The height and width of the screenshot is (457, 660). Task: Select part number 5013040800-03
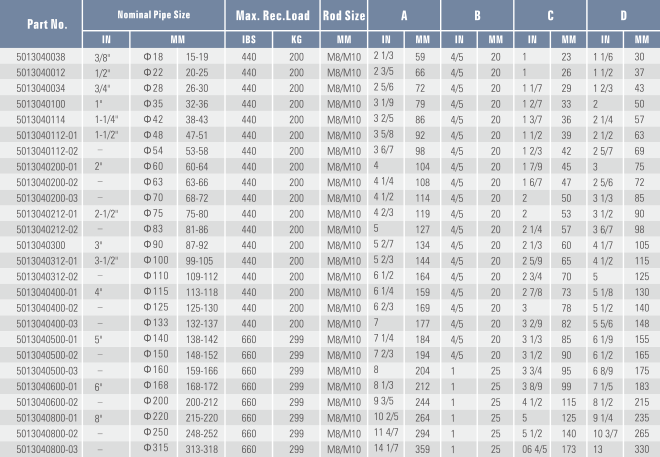(x=47, y=449)
